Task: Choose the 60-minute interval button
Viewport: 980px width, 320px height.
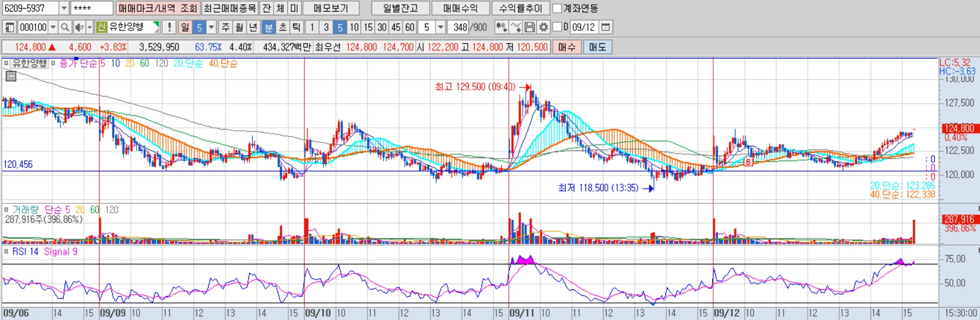Action: [410, 27]
